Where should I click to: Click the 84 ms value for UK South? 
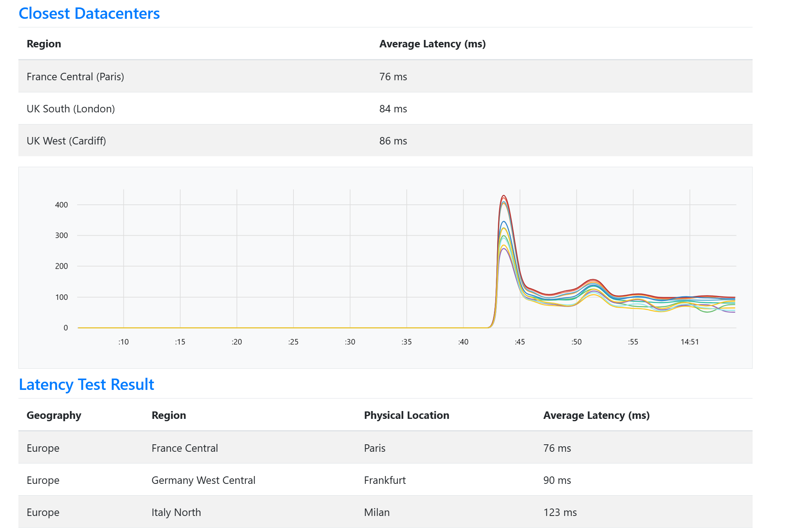coord(393,108)
